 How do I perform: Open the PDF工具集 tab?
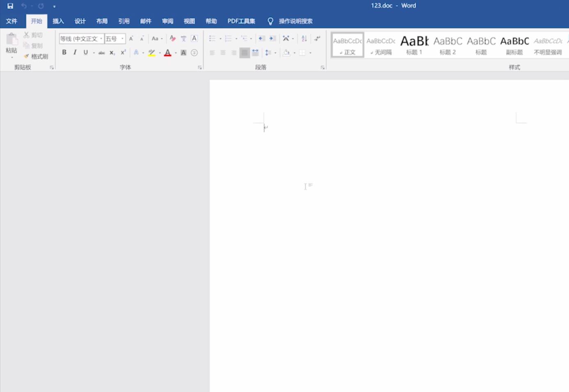point(241,21)
